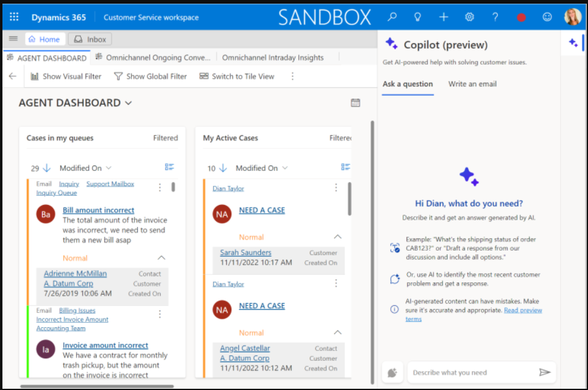This screenshot has height=390, width=588.
Task: Click the horizontal scrollbar at bottom
Action: (97, 386)
